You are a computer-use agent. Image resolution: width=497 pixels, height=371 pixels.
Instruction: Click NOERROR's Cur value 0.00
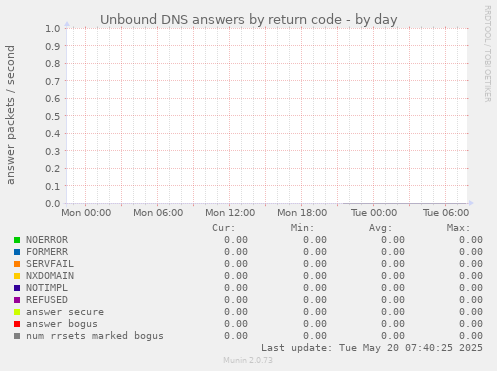(236, 240)
